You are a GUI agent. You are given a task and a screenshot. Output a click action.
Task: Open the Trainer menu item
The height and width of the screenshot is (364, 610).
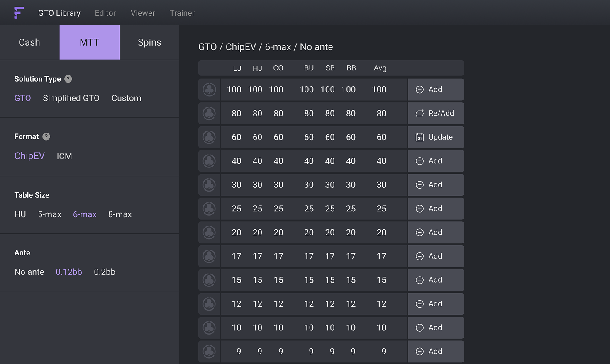point(182,13)
